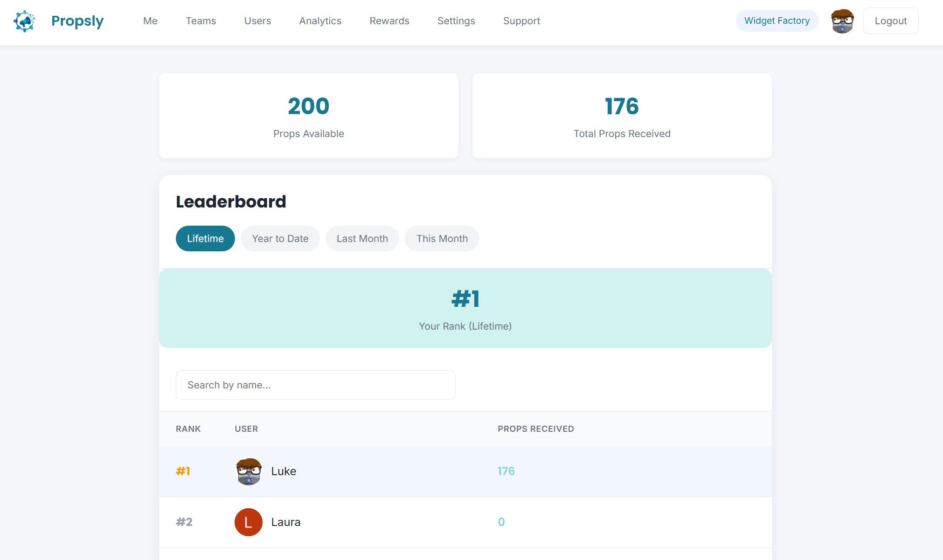Open the Support page

(521, 21)
